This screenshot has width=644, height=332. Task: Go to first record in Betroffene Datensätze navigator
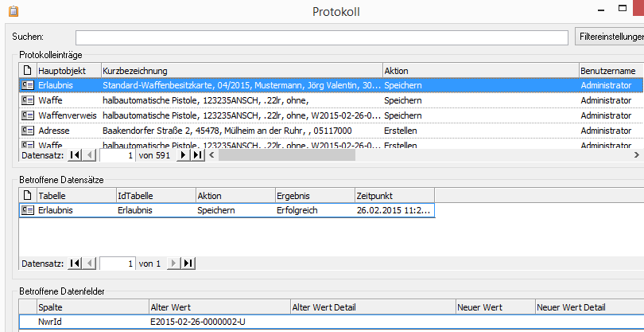(x=75, y=263)
